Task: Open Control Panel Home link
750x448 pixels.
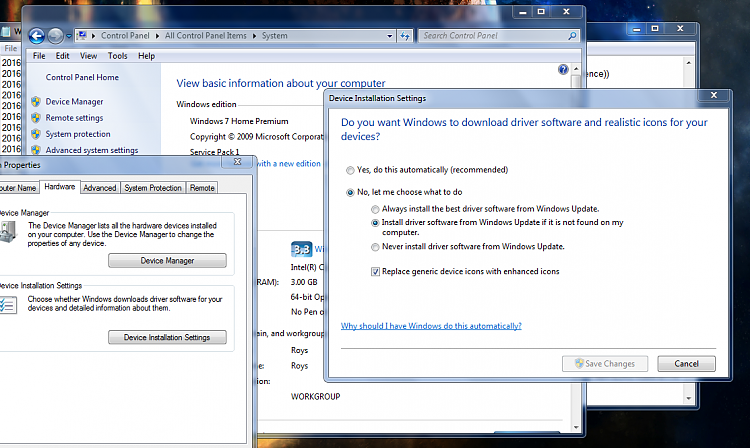Action: click(82, 77)
